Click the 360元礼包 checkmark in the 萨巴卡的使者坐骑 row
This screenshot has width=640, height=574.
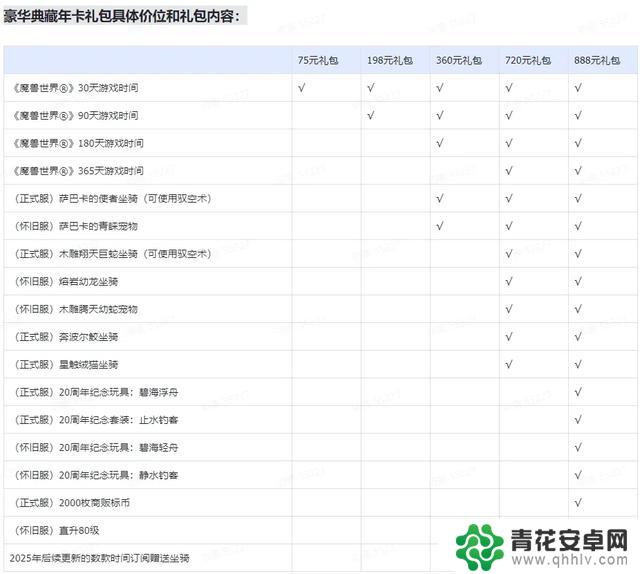(x=440, y=198)
